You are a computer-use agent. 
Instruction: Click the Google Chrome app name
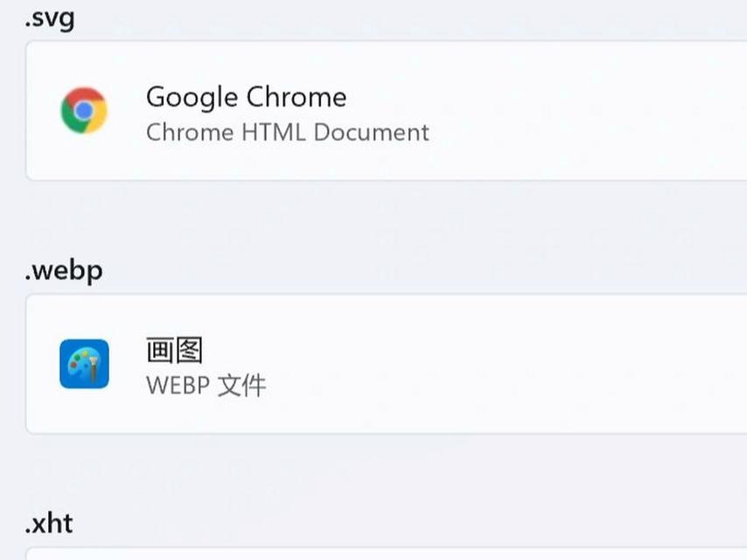(247, 97)
